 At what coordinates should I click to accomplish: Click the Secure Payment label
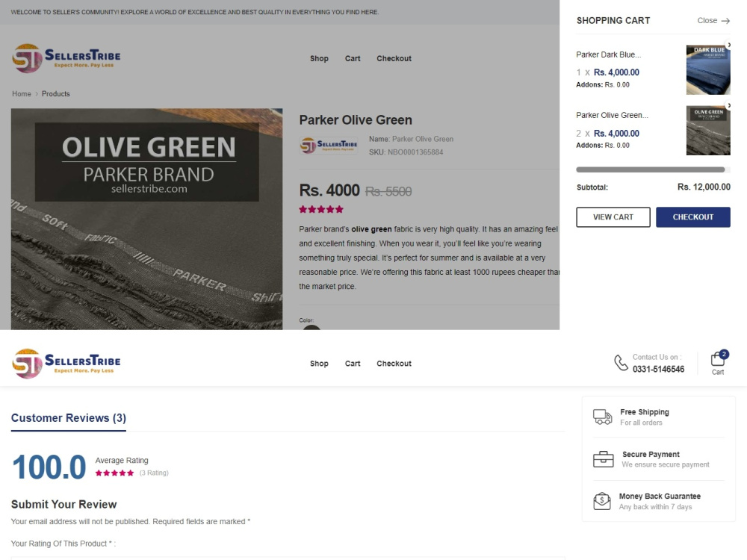(x=651, y=454)
